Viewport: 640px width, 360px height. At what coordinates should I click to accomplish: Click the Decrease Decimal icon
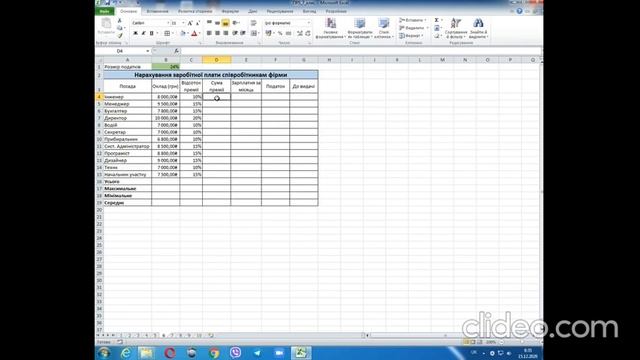(x=308, y=33)
